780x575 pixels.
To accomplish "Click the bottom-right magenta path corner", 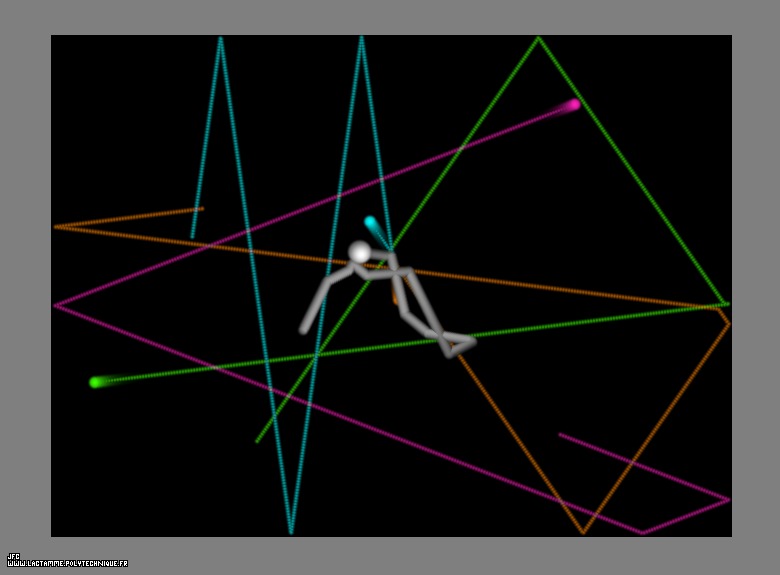I will pyautogui.click(x=729, y=499).
